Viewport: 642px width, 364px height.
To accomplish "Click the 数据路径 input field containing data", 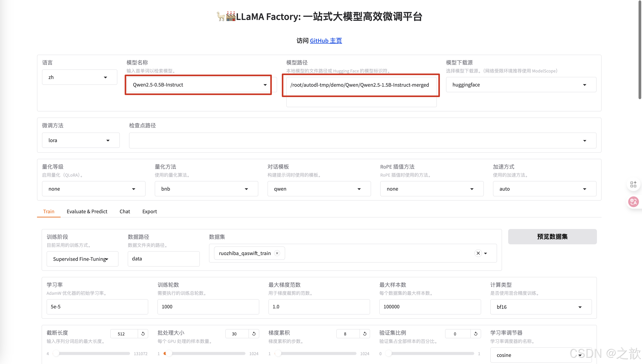I will pos(164,259).
